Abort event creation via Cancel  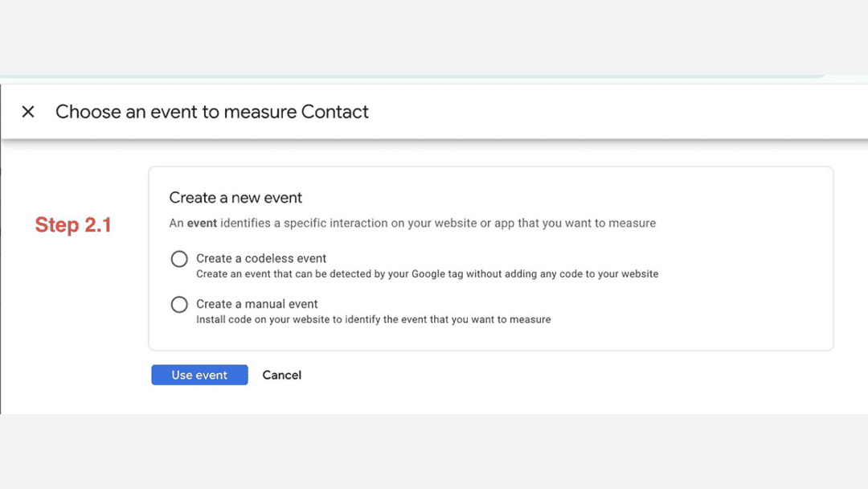point(281,375)
